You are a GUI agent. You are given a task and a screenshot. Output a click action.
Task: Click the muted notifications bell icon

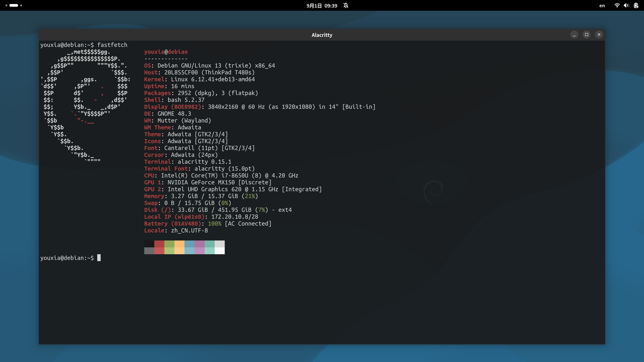click(x=346, y=6)
